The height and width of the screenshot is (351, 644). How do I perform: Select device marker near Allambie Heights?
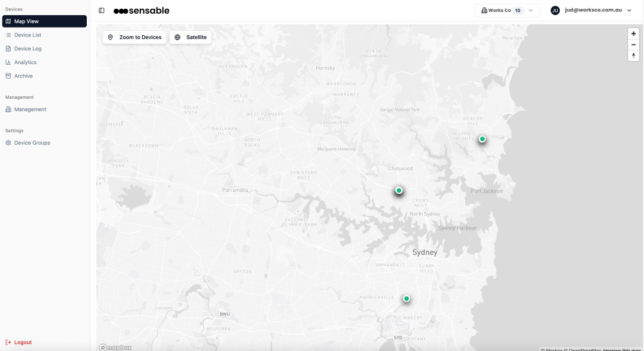point(482,139)
